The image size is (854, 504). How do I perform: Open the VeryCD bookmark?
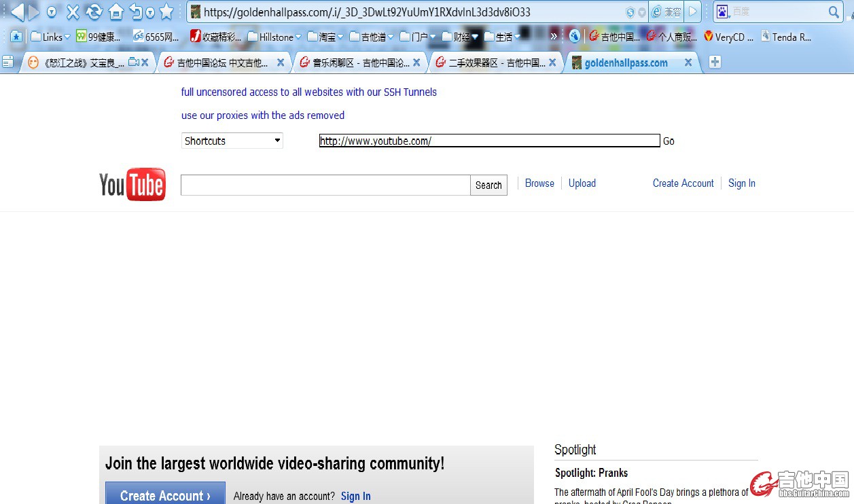tap(729, 37)
